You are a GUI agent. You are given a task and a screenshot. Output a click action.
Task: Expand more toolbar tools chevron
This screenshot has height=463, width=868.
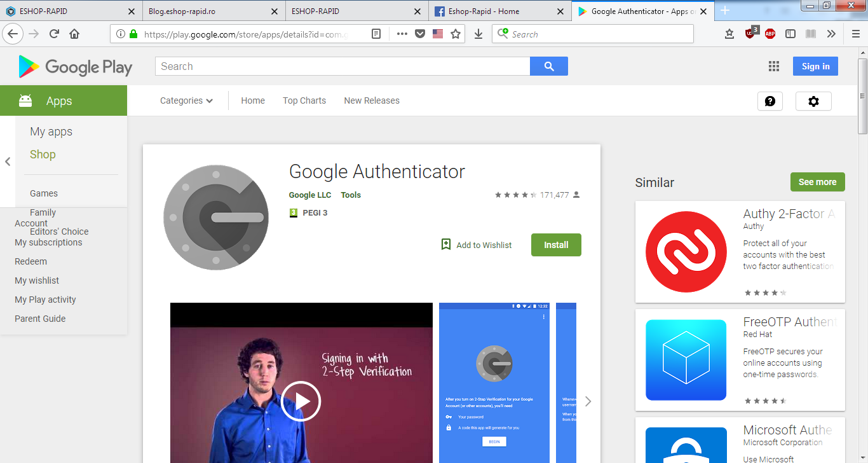click(831, 34)
